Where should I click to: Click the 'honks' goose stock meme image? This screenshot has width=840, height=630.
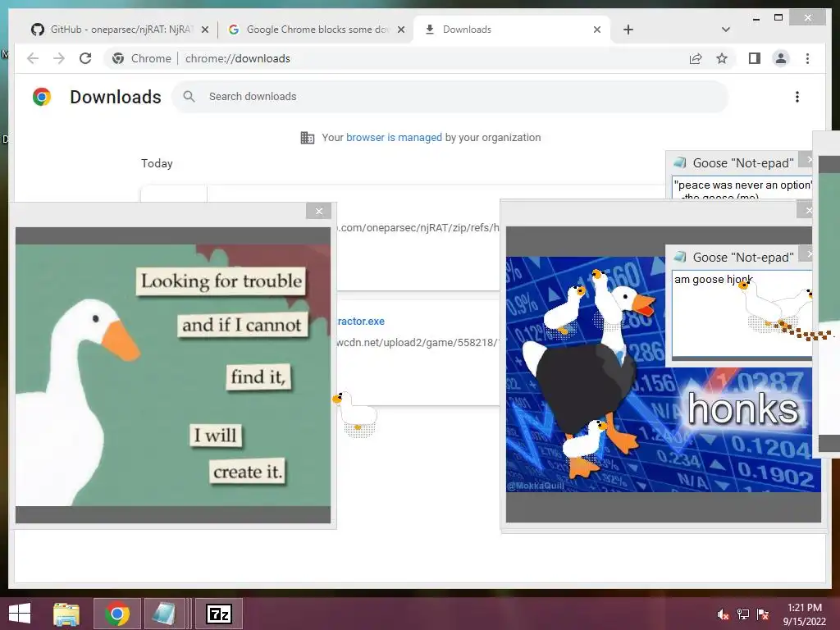tap(663, 374)
